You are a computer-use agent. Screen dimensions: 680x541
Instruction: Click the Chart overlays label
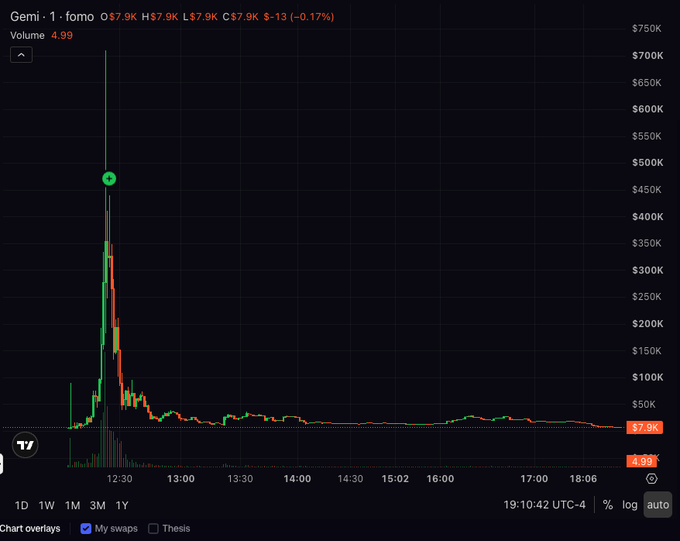30,528
